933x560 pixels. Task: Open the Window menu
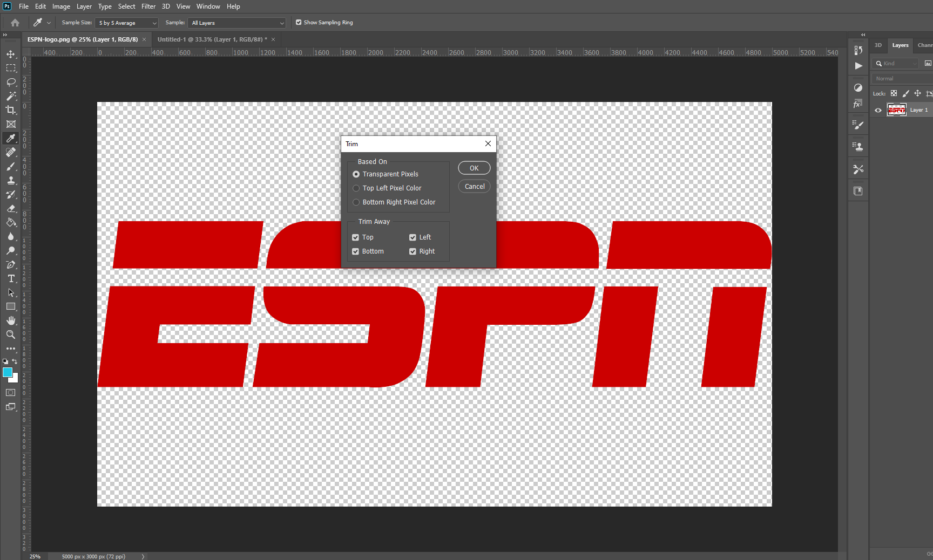tap(208, 6)
